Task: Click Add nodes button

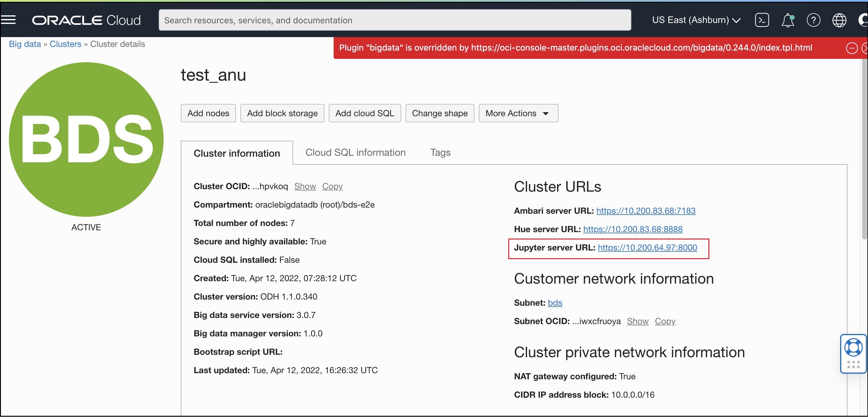Action: [209, 113]
